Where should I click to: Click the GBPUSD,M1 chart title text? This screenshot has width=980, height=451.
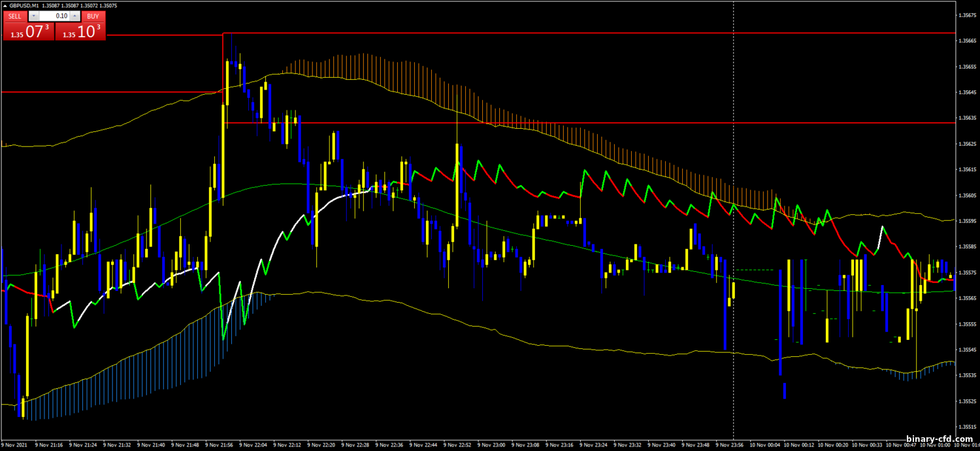tap(25, 6)
